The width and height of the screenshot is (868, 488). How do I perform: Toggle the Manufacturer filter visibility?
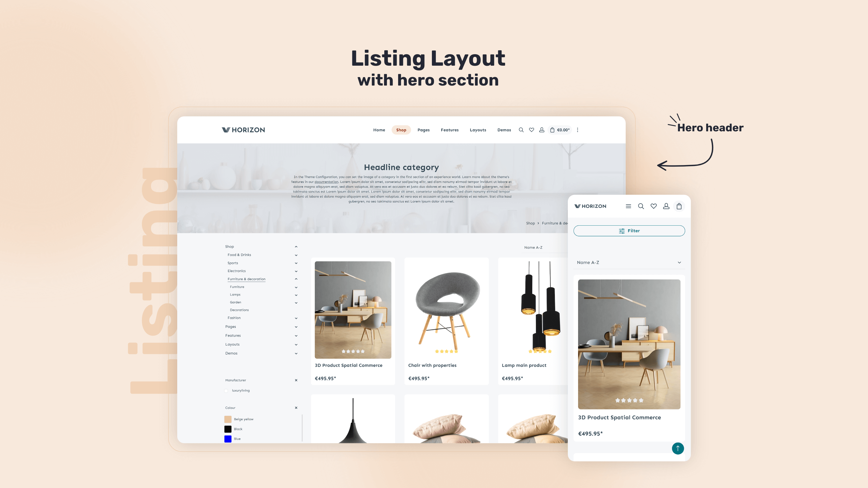click(x=296, y=380)
